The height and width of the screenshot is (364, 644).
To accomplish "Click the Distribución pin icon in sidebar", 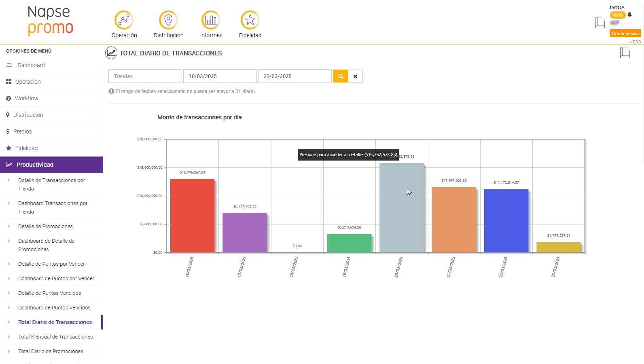I will click(8, 115).
